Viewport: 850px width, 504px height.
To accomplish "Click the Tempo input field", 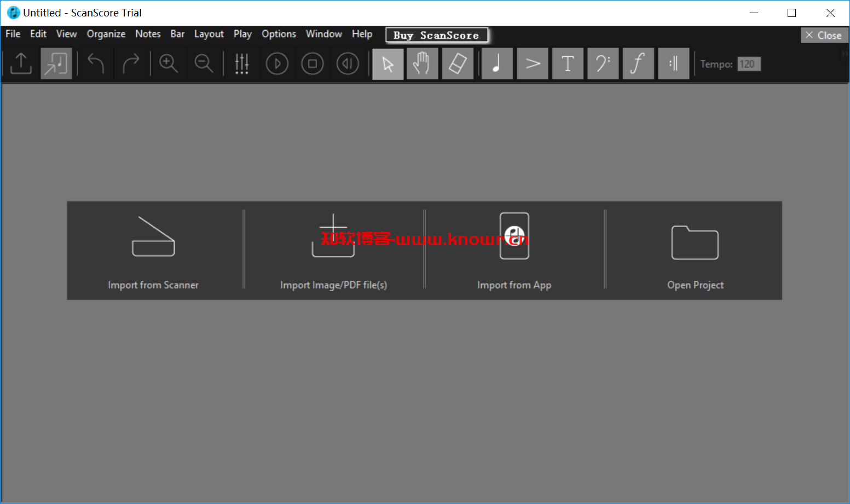I will (x=749, y=64).
